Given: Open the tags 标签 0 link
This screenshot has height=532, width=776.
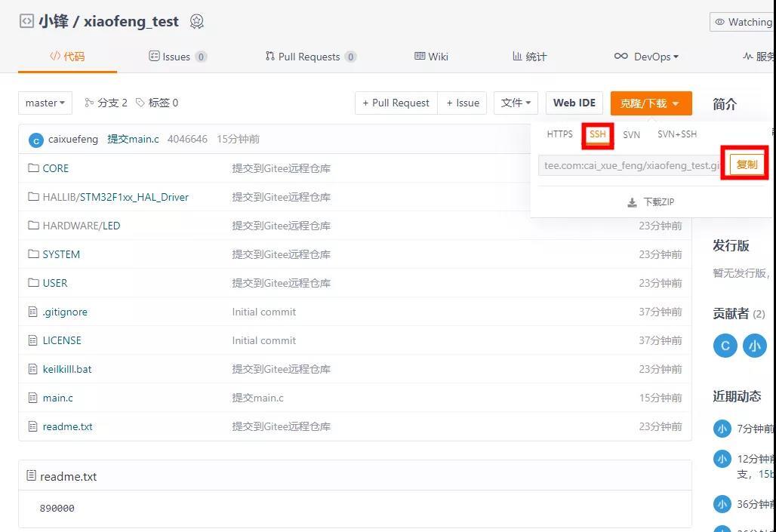Looking at the screenshot, I should (x=157, y=103).
